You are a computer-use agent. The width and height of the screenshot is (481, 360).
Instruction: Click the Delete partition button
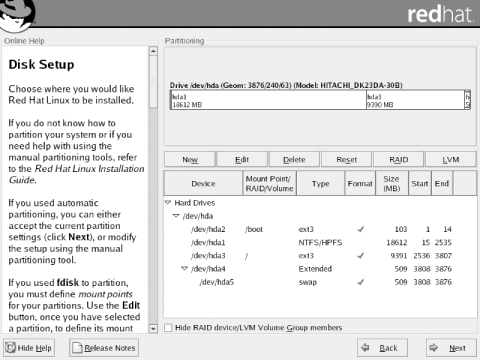pos(294,160)
